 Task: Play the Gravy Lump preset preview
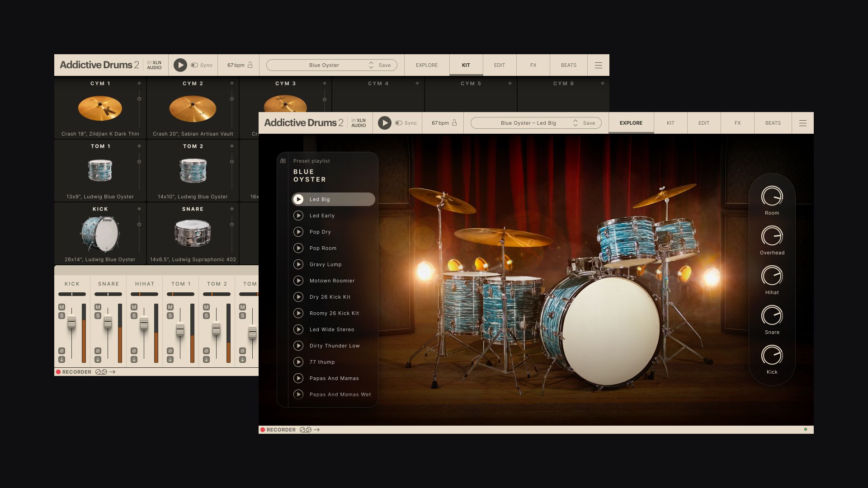tap(298, 264)
